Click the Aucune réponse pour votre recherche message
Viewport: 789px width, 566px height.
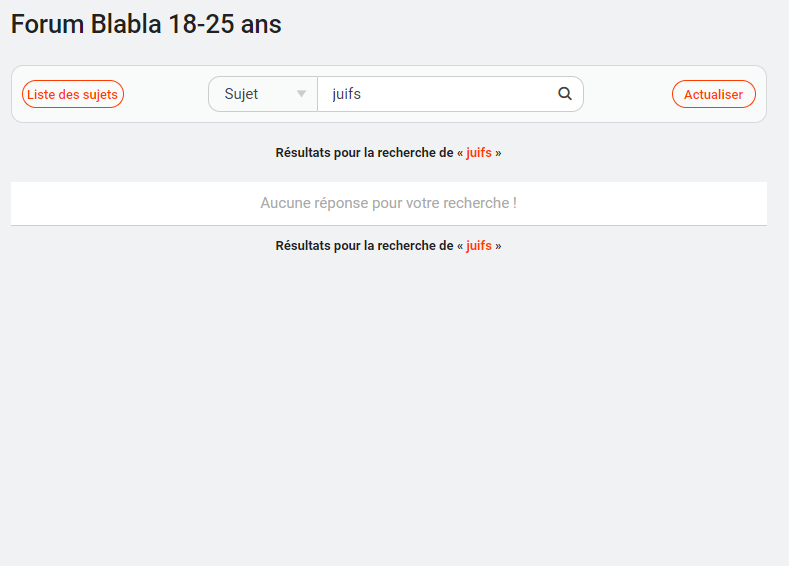point(388,203)
